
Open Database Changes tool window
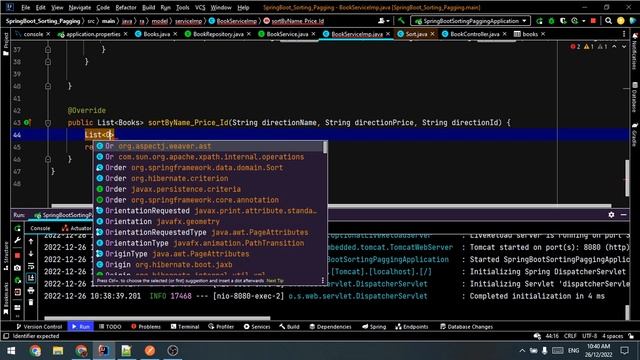click(x=466, y=327)
